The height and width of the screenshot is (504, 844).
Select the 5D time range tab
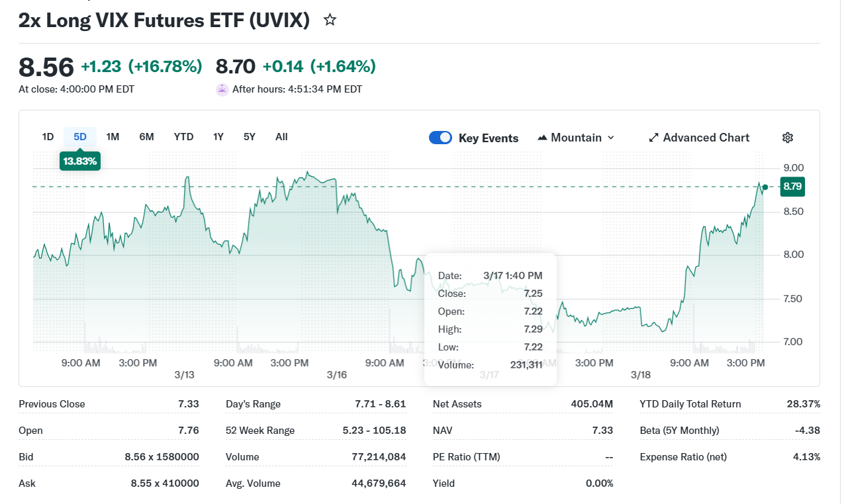[80, 137]
